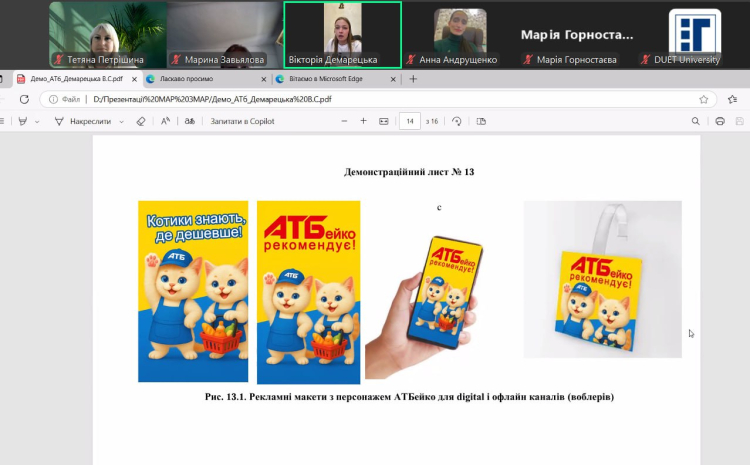Open a new browser tab
The height and width of the screenshot is (465, 750).
click(414, 78)
